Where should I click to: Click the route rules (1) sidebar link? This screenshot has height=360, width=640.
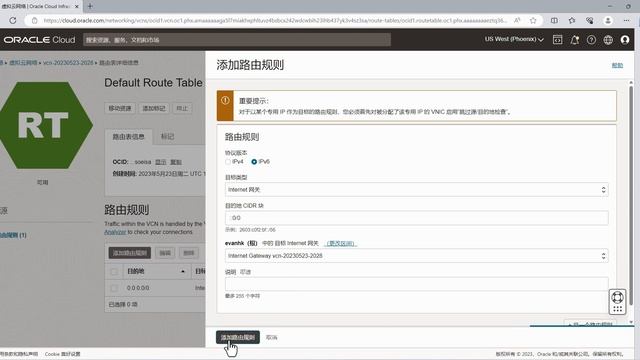click(x=13, y=235)
